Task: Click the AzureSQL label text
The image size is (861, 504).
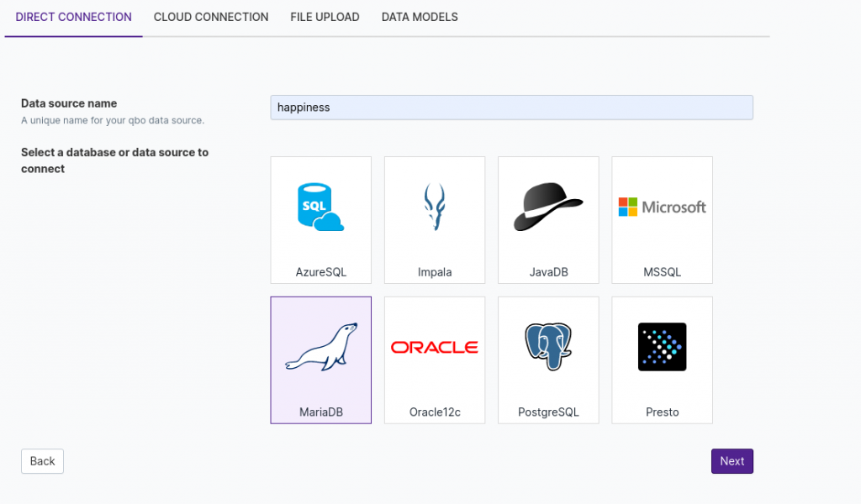Action: (x=320, y=272)
